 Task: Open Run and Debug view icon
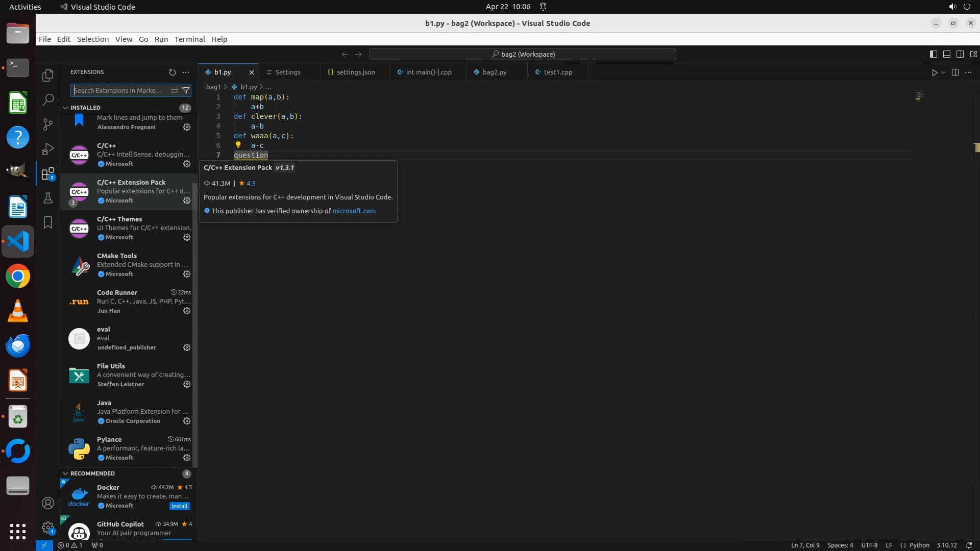click(x=48, y=149)
